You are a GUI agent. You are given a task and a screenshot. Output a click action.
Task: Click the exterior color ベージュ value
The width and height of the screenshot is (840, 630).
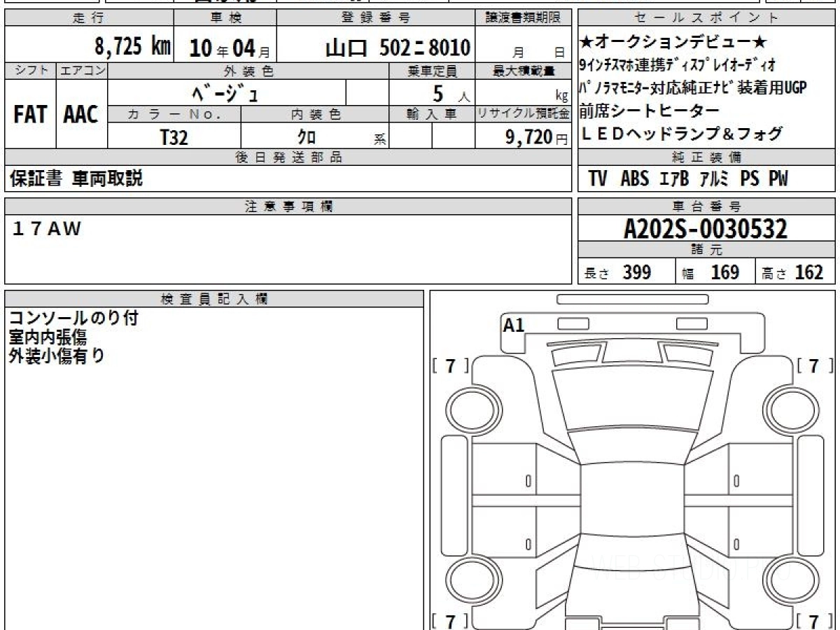click(x=226, y=92)
